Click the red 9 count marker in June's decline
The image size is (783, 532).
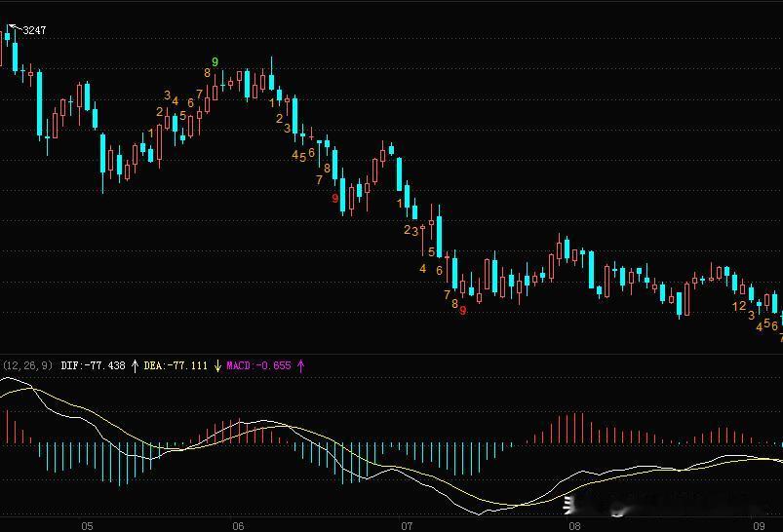tap(335, 198)
